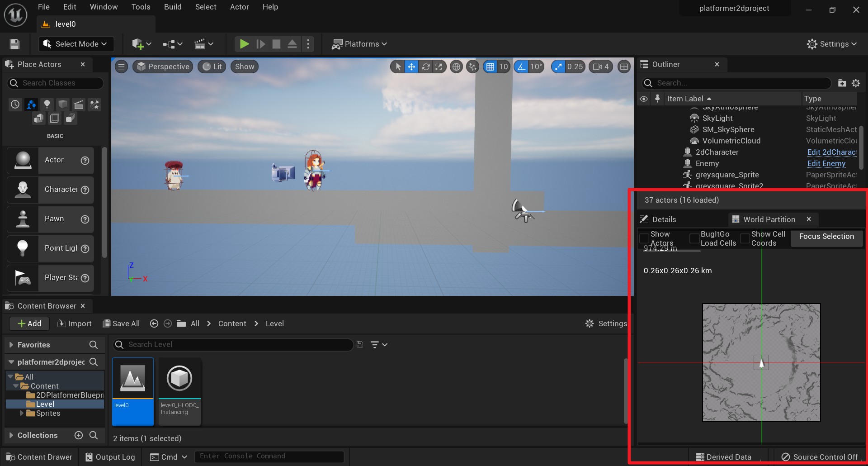Toggle world or local coordinate space

(x=457, y=67)
